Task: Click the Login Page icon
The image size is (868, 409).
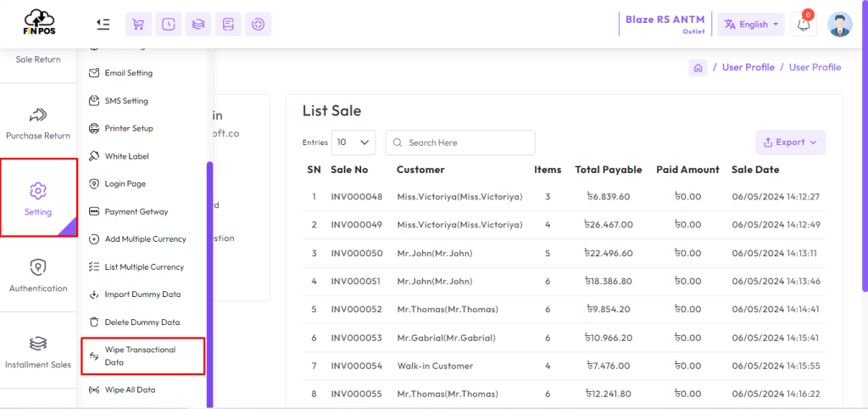Action: coord(94,183)
